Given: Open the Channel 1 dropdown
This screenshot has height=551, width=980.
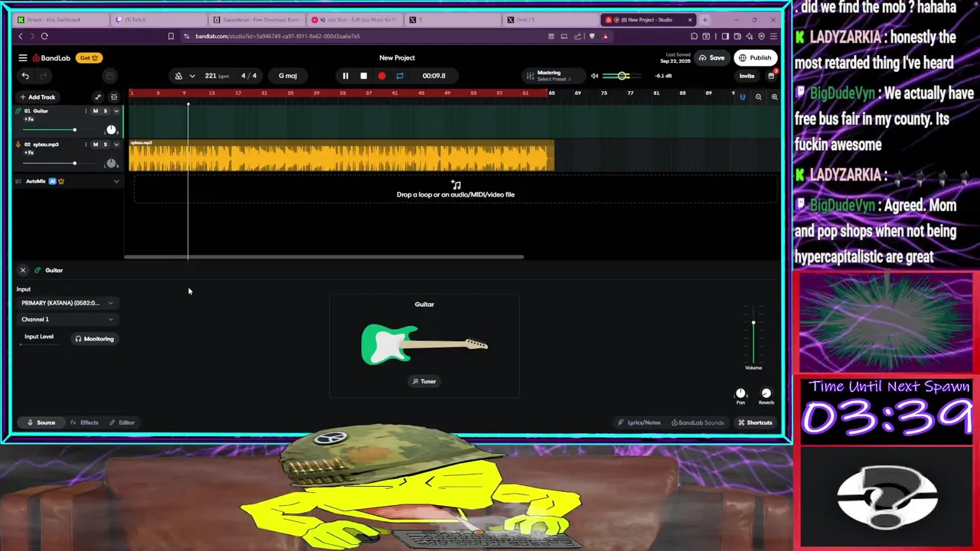Looking at the screenshot, I should click(x=67, y=319).
